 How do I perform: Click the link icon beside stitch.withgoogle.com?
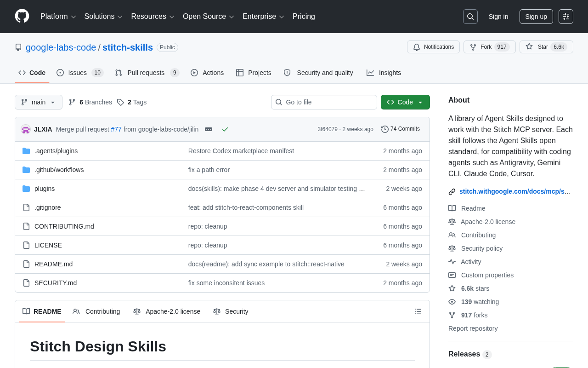452,192
